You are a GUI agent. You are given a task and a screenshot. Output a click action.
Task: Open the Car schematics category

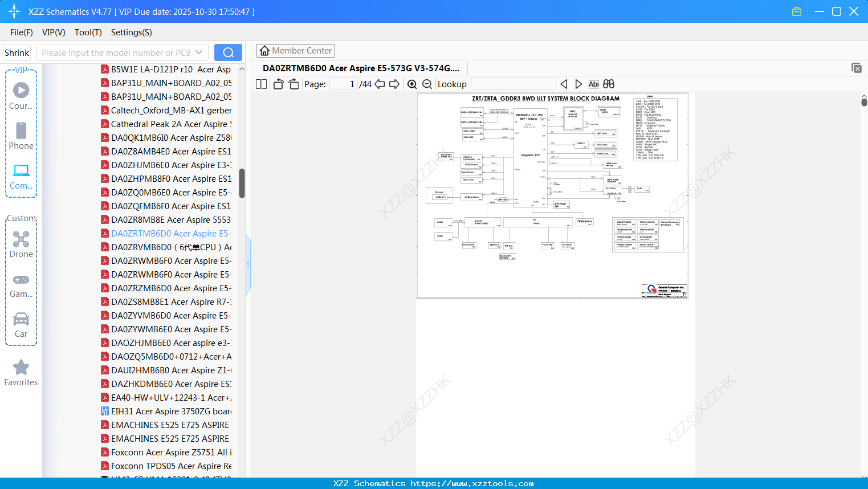(21, 325)
